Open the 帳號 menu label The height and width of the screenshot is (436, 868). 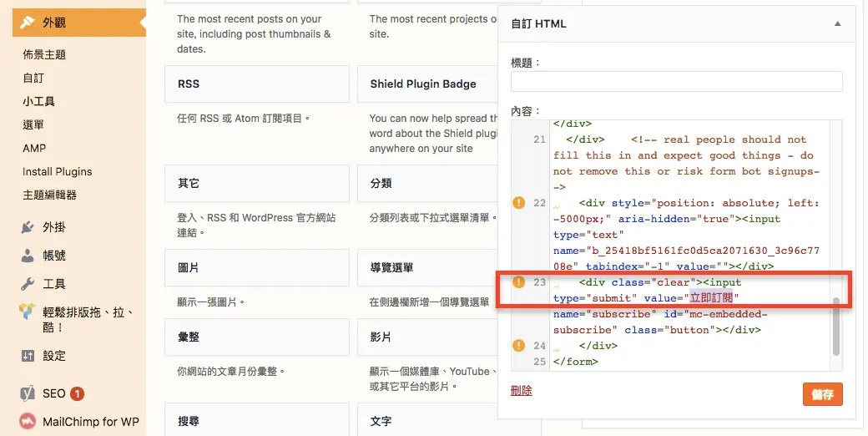pos(54,256)
